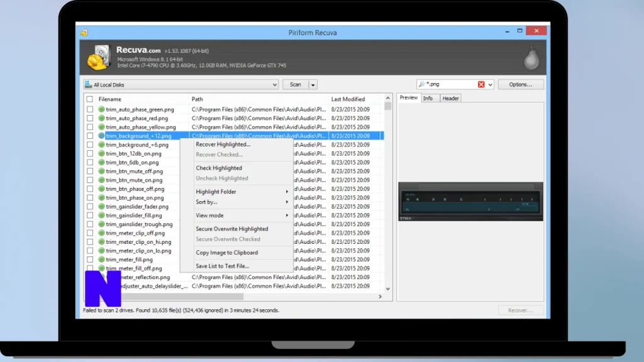Check the box for trim_auto_phase_green.png
Image resolution: width=644 pixels, height=362 pixels.
(89, 109)
